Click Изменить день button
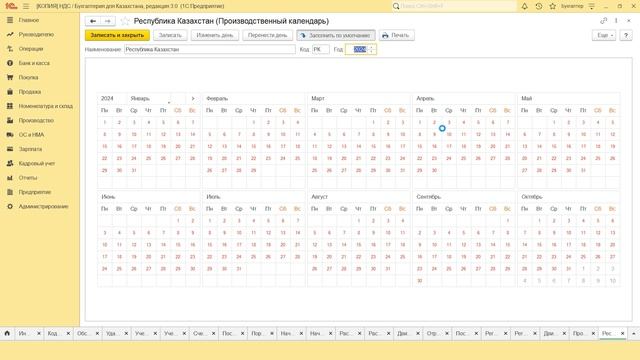The height and width of the screenshot is (360, 640). (215, 36)
